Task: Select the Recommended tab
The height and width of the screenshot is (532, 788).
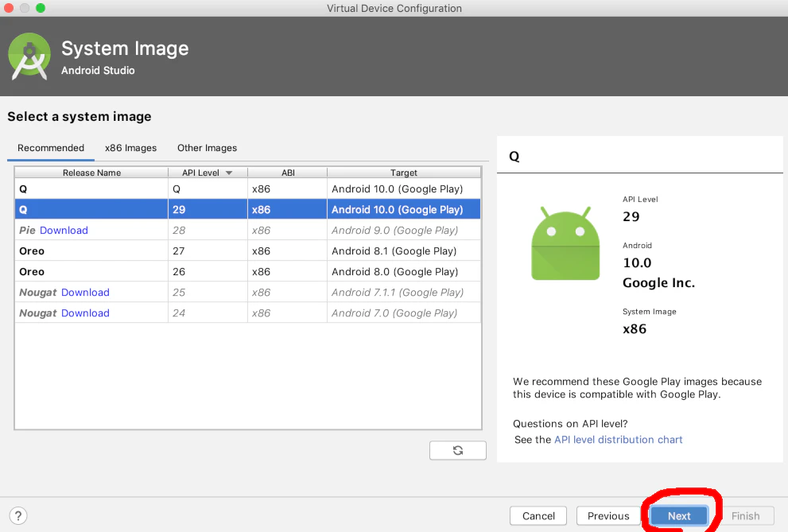Action: 51,148
